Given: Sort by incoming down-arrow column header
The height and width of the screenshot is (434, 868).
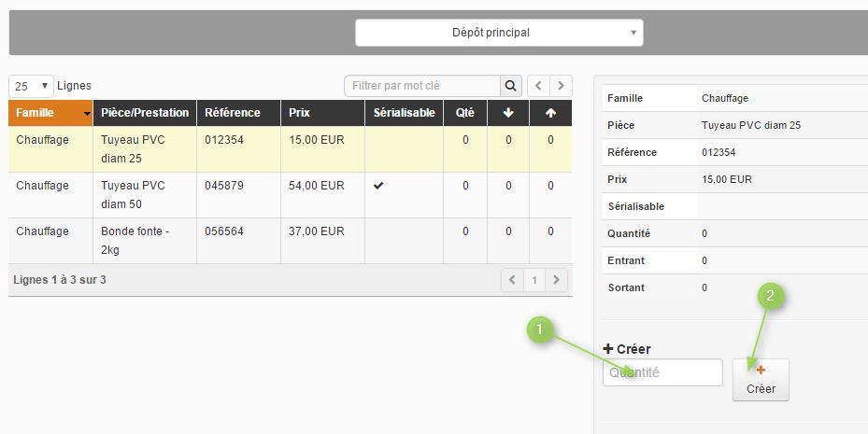Looking at the screenshot, I should [508, 113].
